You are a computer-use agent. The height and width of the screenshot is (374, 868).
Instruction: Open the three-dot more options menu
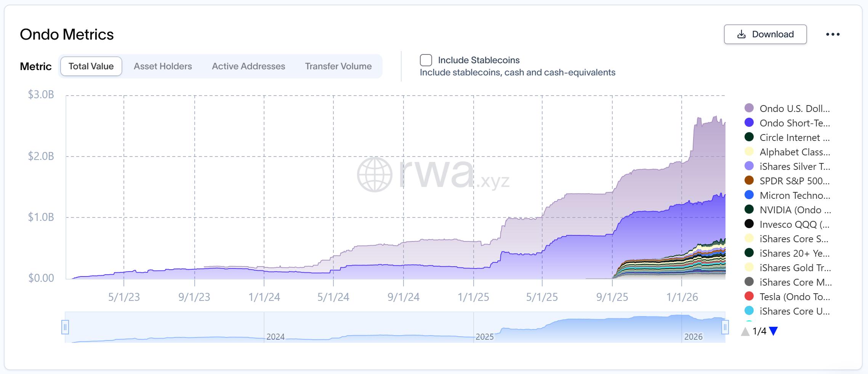point(833,34)
